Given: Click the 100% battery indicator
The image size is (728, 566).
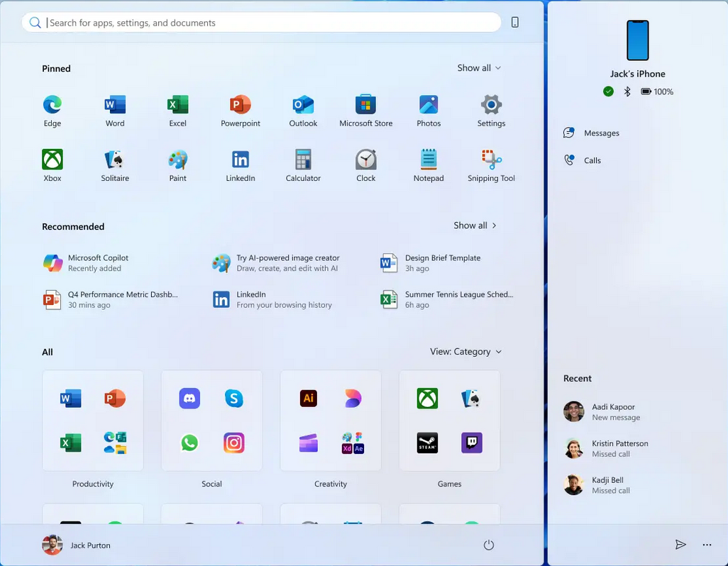Looking at the screenshot, I should pyautogui.click(x=657, y=91).
